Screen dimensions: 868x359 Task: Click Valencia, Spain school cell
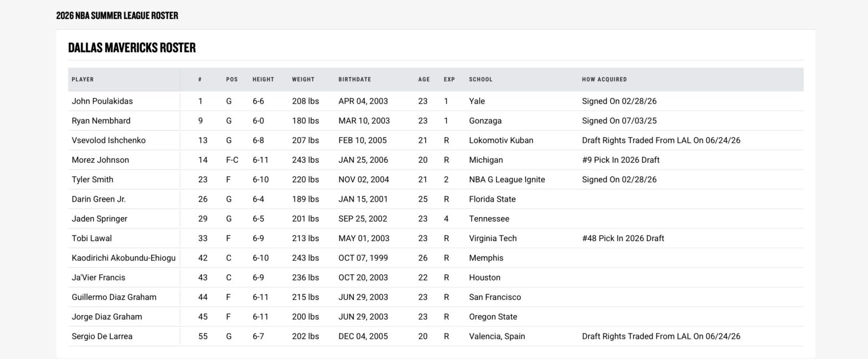[497, 336]
